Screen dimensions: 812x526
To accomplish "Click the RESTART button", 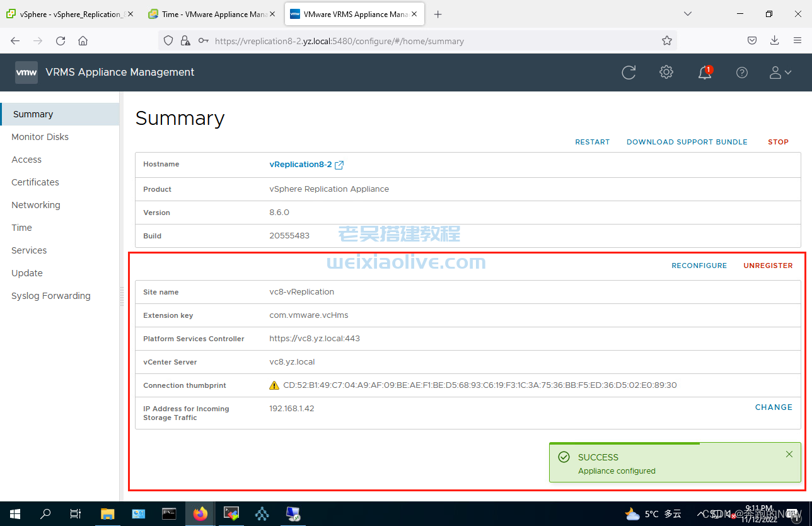I will [592, 142].
